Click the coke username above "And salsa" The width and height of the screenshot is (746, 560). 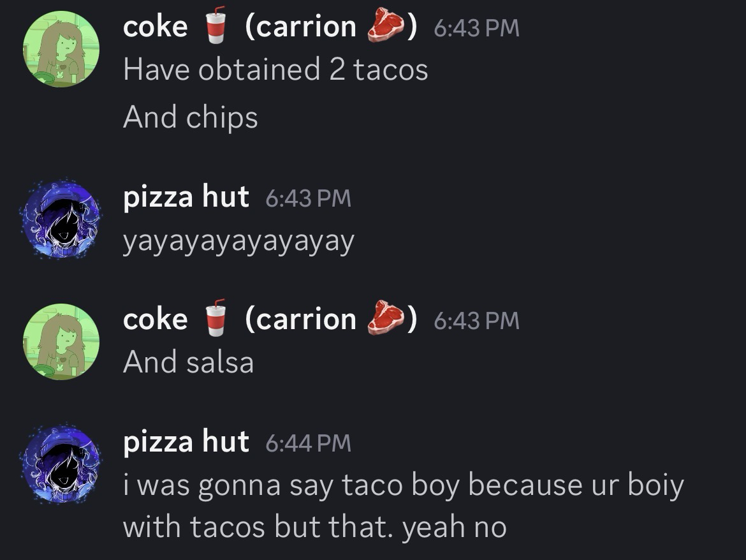click(x=155, y=319)
